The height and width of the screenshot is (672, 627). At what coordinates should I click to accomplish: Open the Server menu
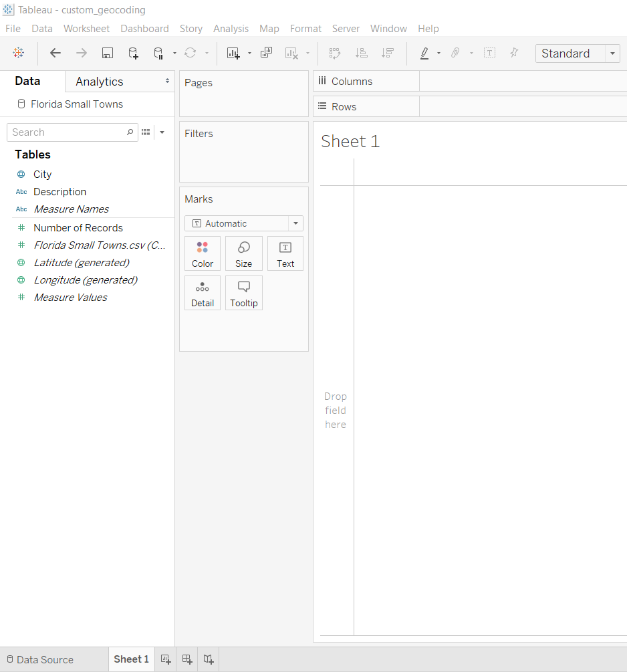pos(346,28)
